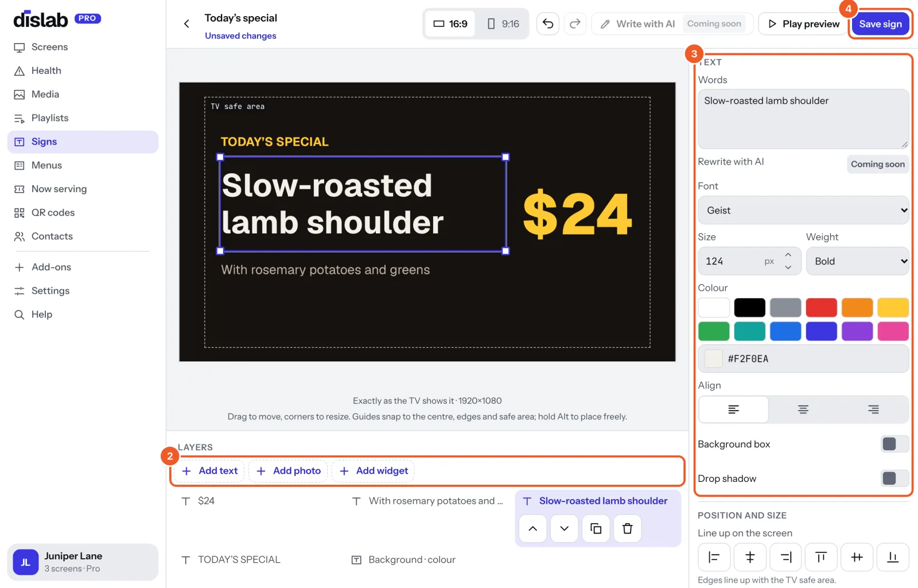The image size is (918, 588).
Task: Line up to bottom edge of screen
Action: click(x=893, y=557)
